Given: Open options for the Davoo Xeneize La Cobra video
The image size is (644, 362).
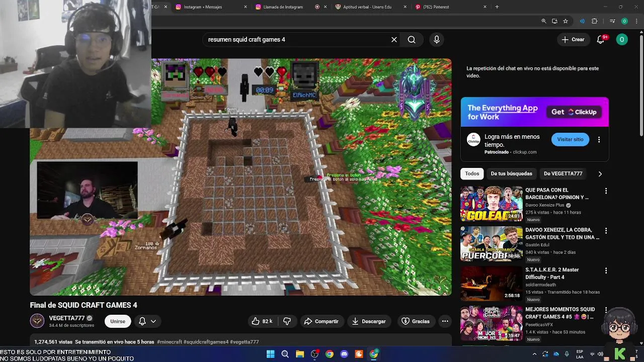Looking at the screenshot, I should (606, 231).
